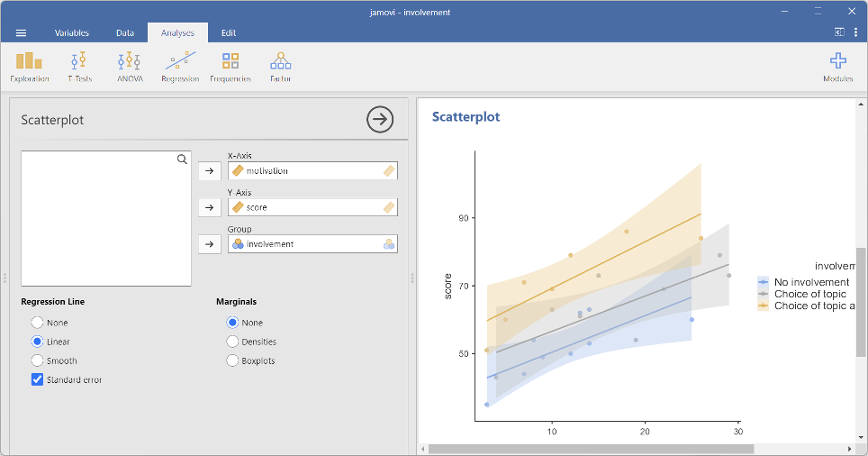Click arrow button to assign X-Axis variable
The width and height of the screenshot is (868, 456).
point(209,170)
